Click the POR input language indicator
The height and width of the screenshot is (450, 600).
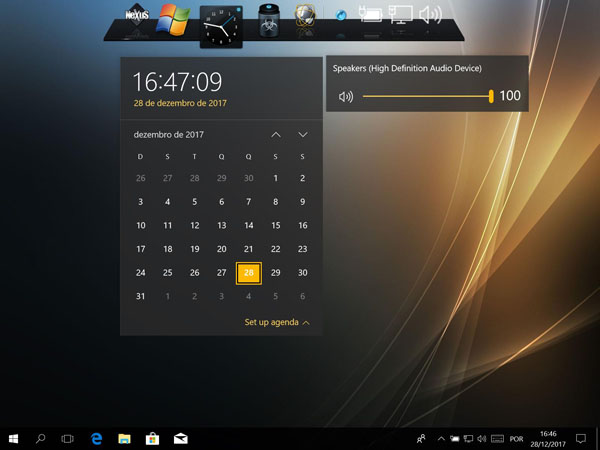click(517, 438)
